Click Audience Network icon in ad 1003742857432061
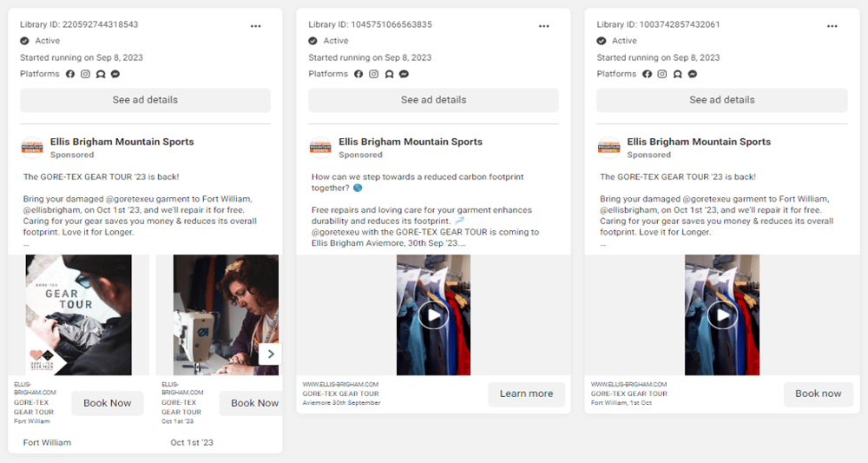This screenshot has height=463, width=868. 678,74
